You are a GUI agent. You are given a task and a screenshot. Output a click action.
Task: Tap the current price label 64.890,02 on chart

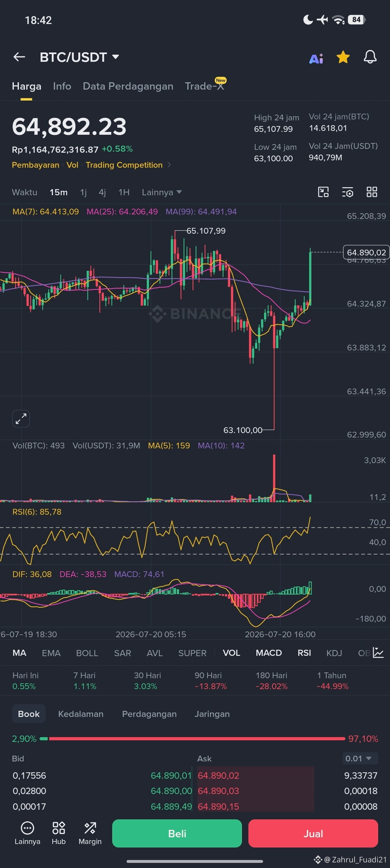click(366, 253)
